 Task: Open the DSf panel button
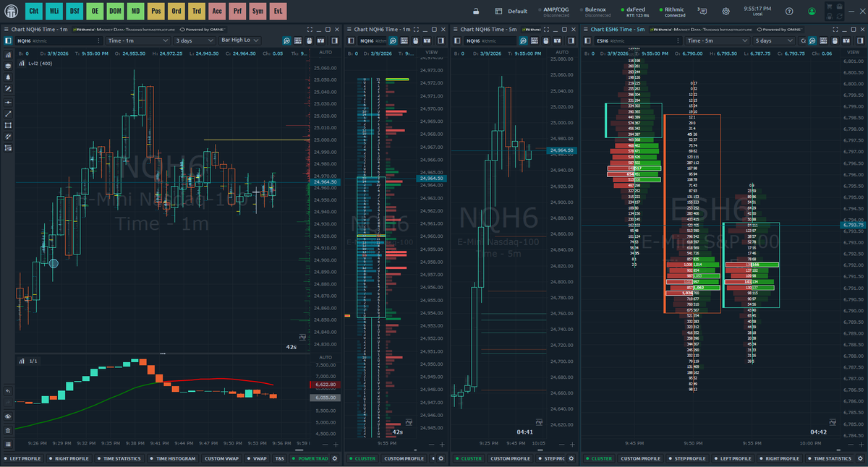75,12
